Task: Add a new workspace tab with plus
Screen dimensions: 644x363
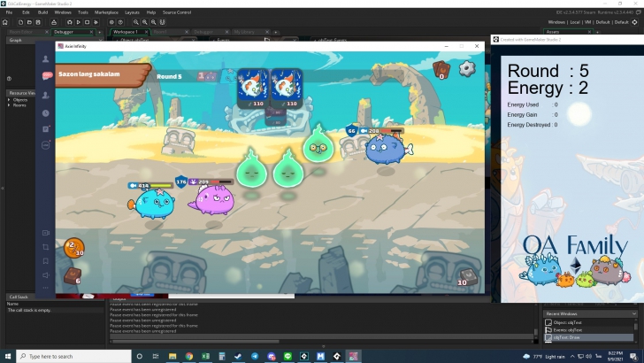Action: pyautogui.click(x=276, y=32)
